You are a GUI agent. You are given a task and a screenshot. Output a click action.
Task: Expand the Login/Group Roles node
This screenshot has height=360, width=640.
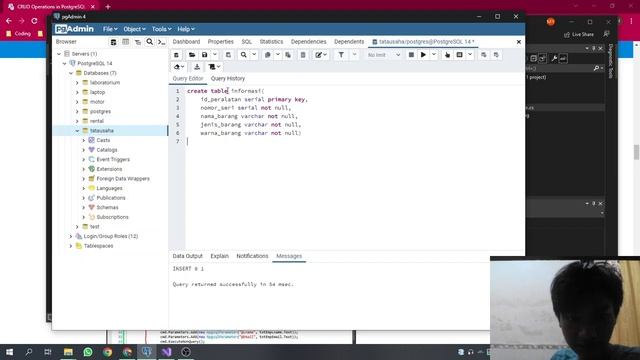71,236
